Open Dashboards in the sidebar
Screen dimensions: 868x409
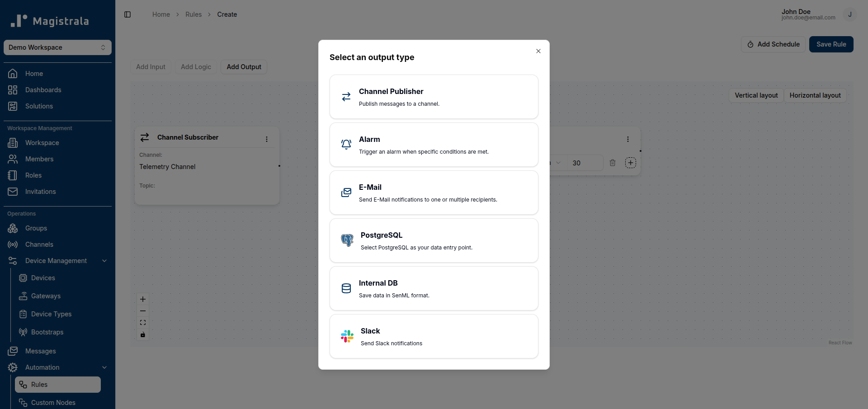click(x=57, y=90)
